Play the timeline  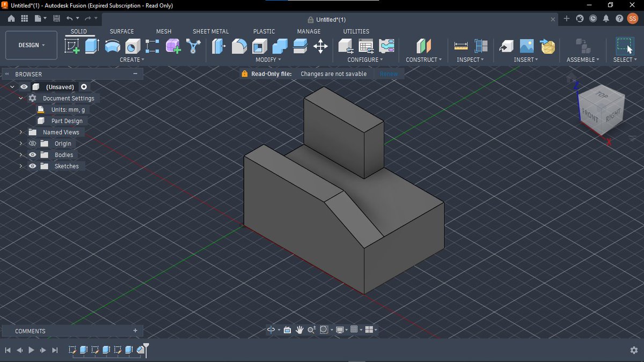pos(31,350)
